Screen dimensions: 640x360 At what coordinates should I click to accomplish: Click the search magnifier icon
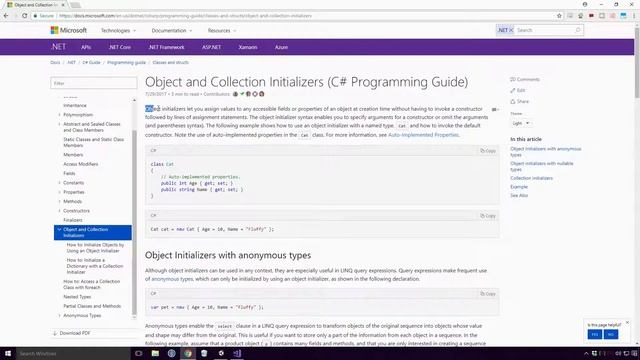pos(578,30)
